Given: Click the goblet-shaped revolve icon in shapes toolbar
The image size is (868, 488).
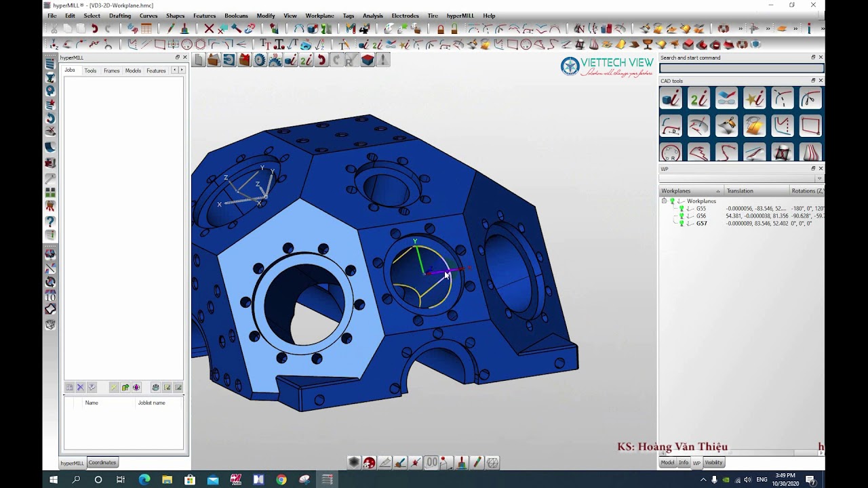Looking at the screenshot, I should (x=648, y=44).
